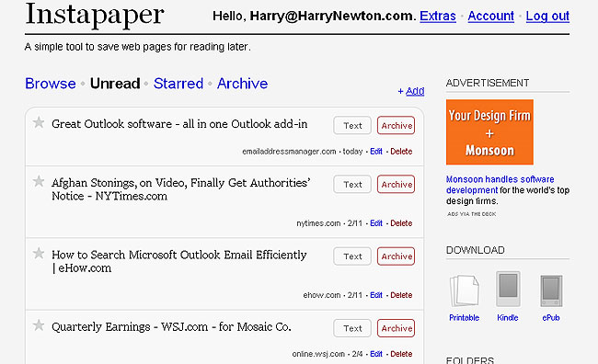Open the Archive tab
Viewport: 598px width, 364px height.
(243, 84)
